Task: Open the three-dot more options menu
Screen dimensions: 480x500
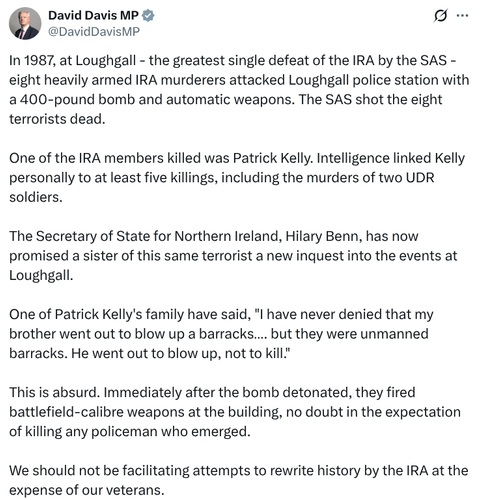Action: click(x=462, y=16)
